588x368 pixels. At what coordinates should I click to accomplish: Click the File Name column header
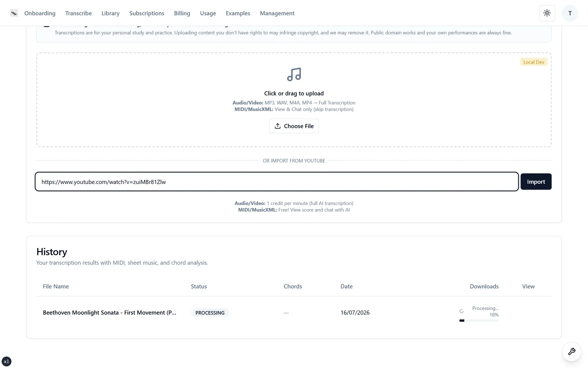[x=56, y=286]
